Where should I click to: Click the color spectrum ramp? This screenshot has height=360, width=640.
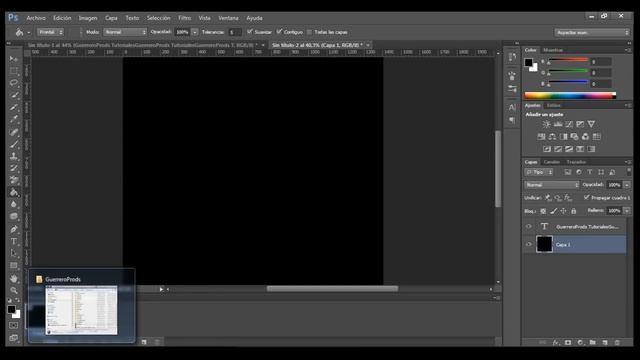(x=570, y=96)
